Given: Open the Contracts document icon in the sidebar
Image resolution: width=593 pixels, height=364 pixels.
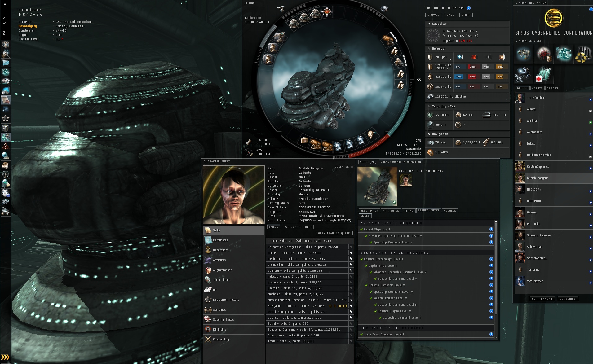Looking at the screenshot, I should click(x=6, y=100).
